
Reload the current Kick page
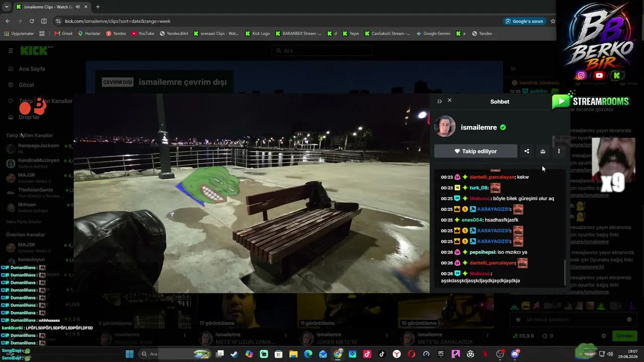click(x=32, y=21)
